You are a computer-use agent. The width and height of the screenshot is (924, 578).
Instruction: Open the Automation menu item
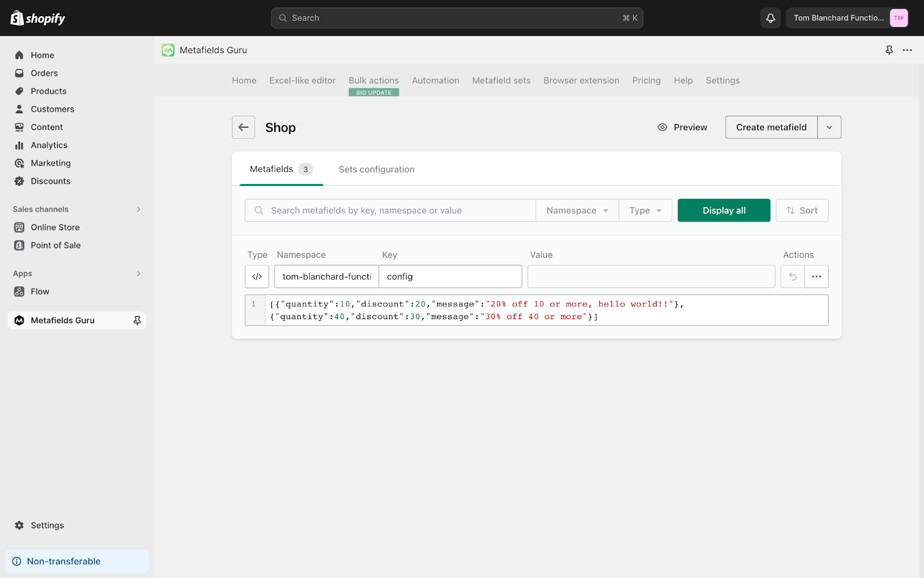[x=435, y=80]
